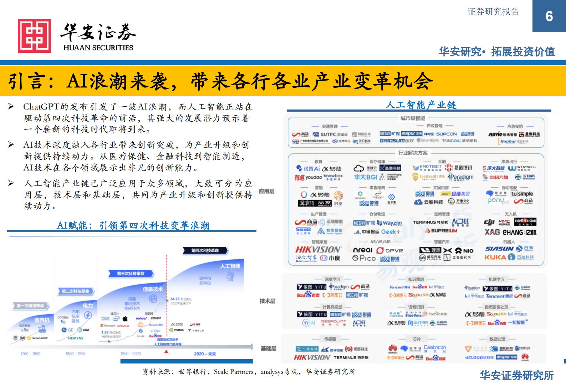The width and height of the screenshot is (566, 392).
Task: Click the wayzim logo under 仓储物流
Action: 389,223
